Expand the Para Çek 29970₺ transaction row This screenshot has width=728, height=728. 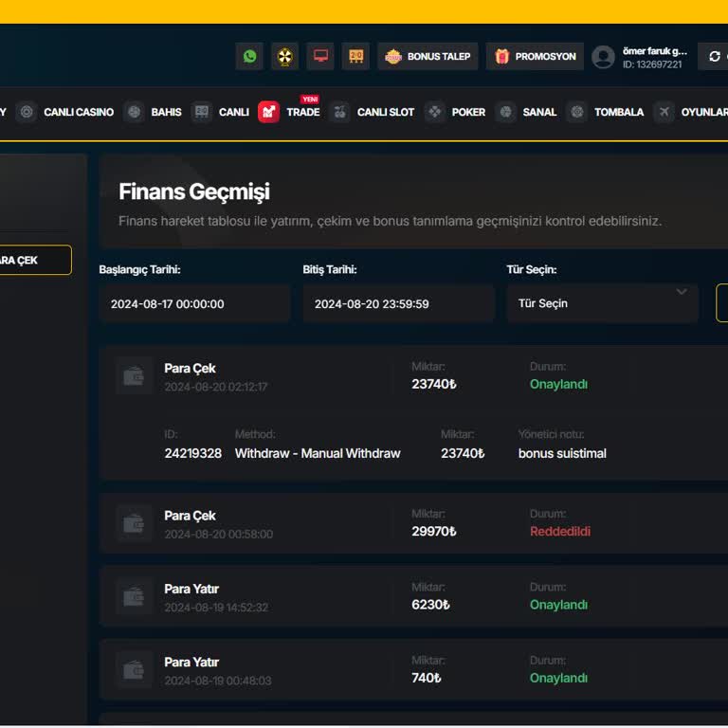point(413,523)
